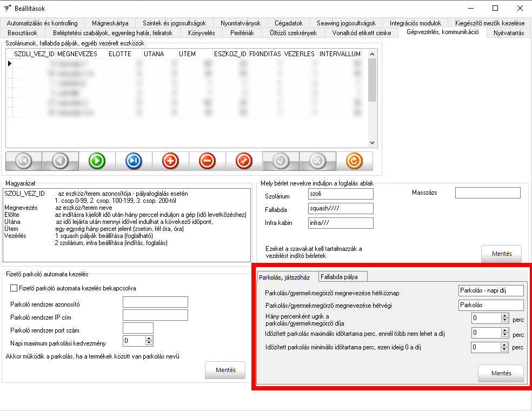Refresh data with orange circular arrow
This screenshot has width=532, height=411.
click(354, 161)
